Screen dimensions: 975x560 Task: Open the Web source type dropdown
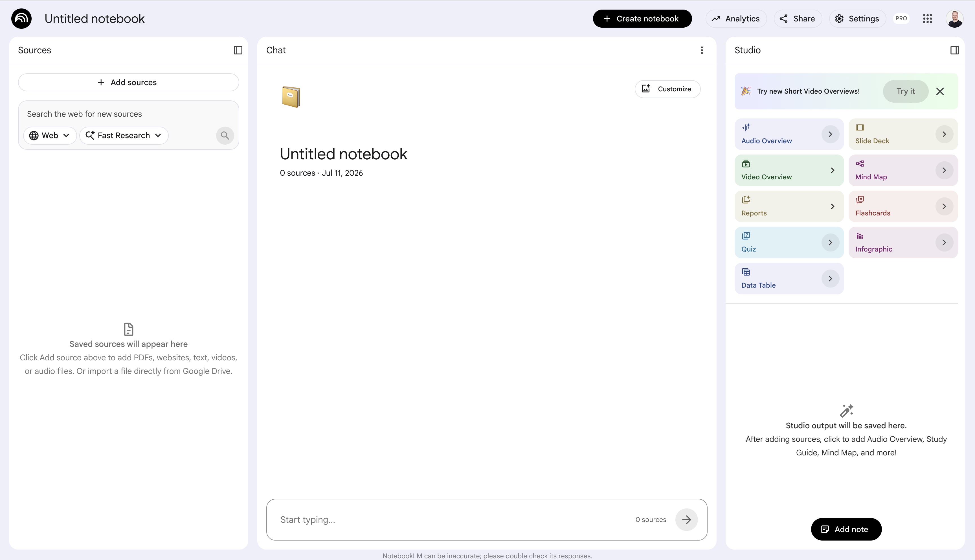coord(50,135)
